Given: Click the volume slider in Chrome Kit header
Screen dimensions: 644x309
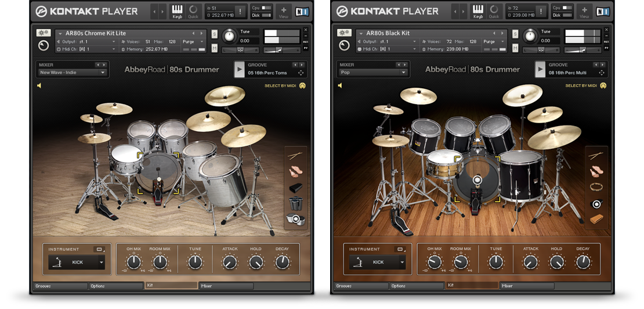Looking at the screenshot, I should pos(282,50).
